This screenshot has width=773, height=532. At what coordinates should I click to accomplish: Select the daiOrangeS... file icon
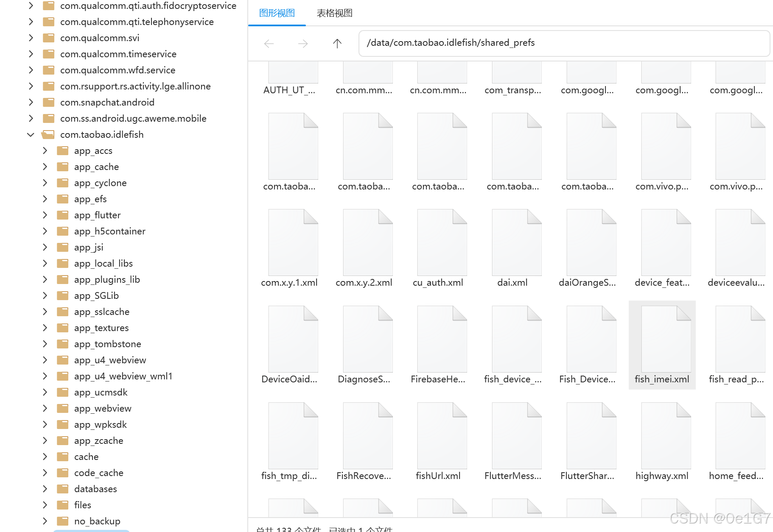tap(591, 242)
